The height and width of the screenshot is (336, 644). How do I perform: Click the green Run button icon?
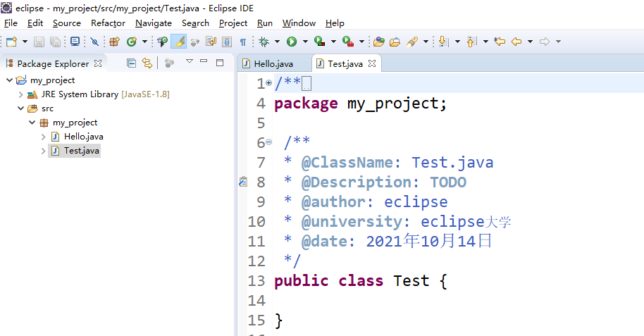coord(292,42)
